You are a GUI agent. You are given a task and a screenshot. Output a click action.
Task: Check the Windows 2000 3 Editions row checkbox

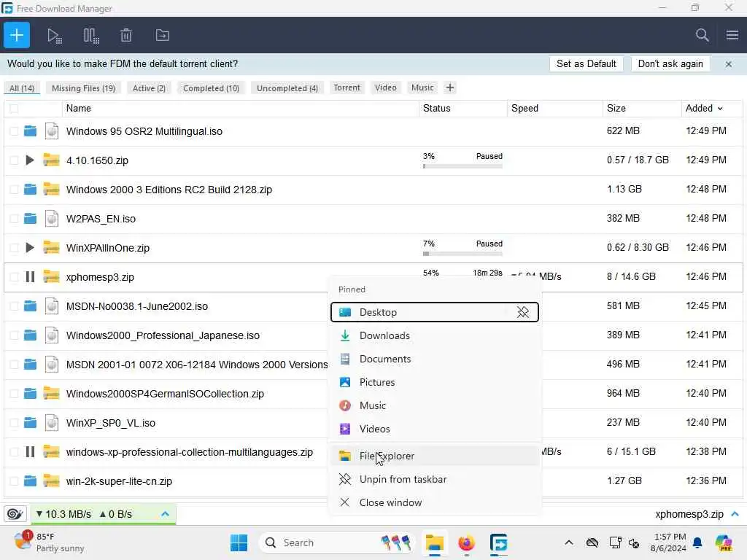(14, 190)
